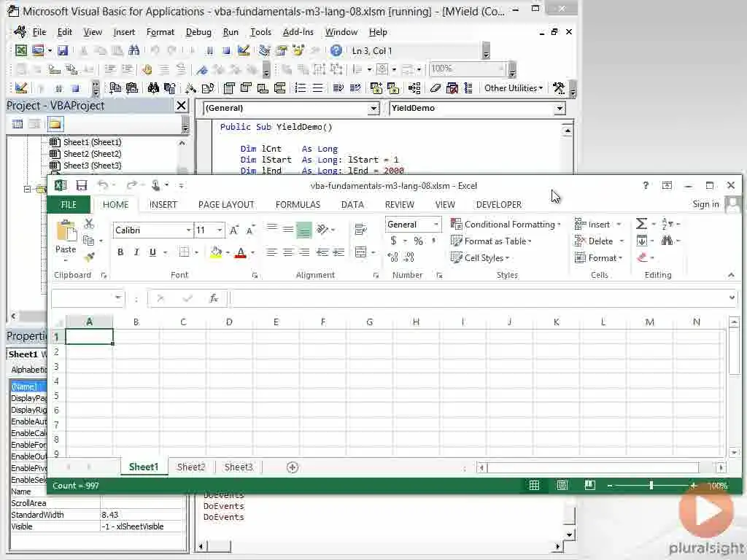The height and width of the screenshot is (560, 747).
Task: Click the New Sheet plus icon
Action: (x=293, y=467)
